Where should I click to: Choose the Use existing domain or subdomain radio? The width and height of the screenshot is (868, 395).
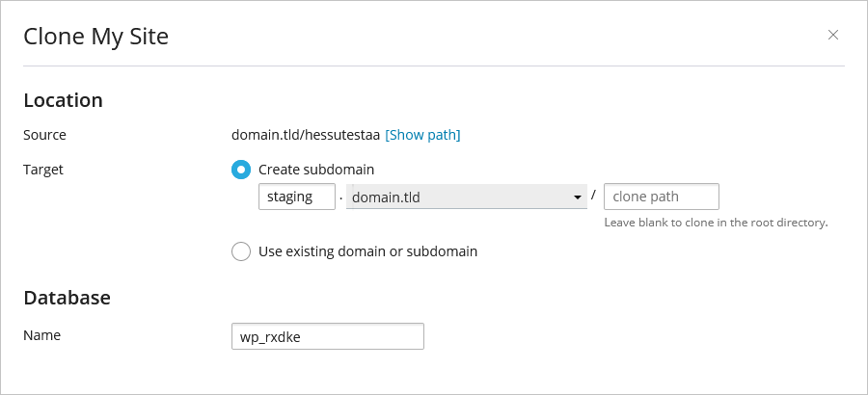point(241,251)
